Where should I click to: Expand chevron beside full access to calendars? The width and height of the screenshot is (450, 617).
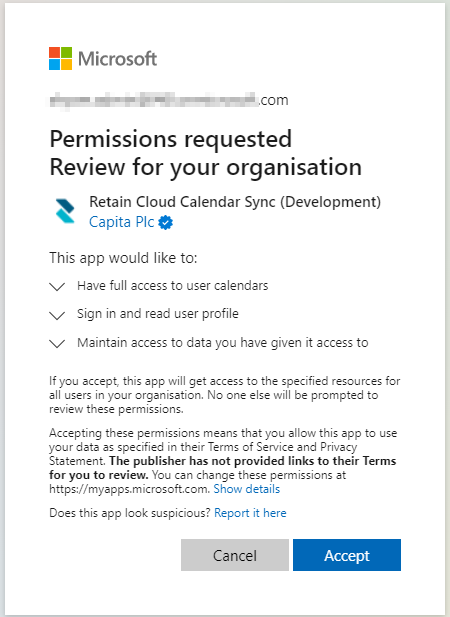click(x=57, y=286)
